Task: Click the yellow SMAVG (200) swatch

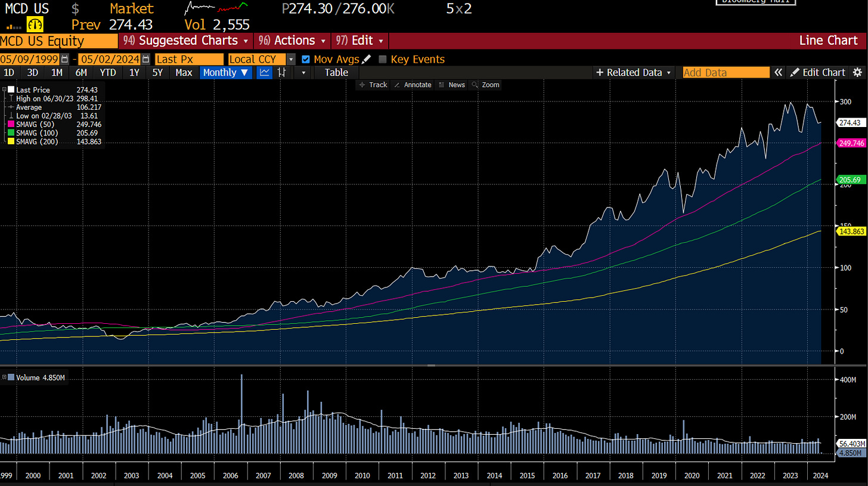Action: (x=11, y=141)
